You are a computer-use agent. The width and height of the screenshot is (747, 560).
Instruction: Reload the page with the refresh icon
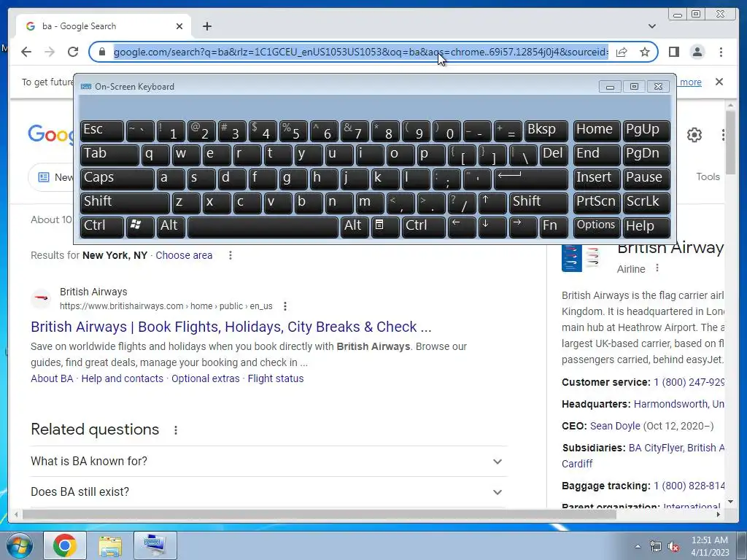72,52
